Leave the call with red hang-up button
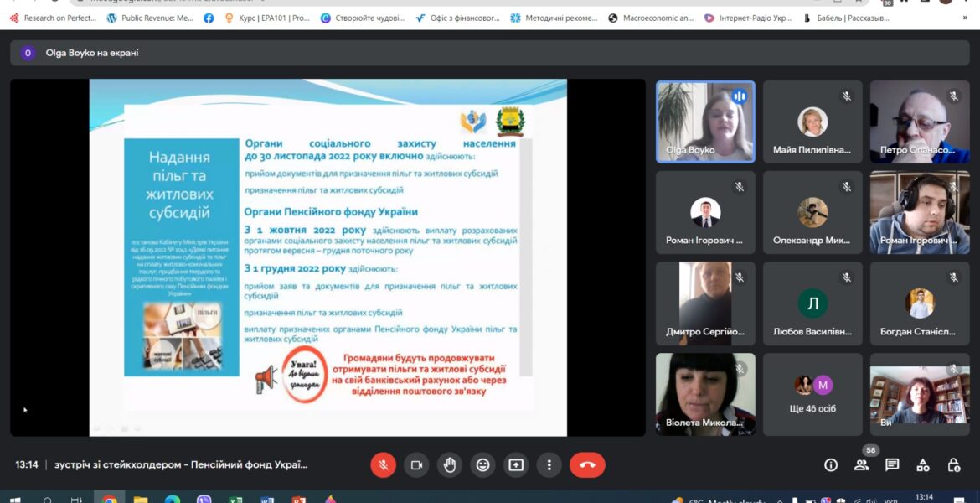The width and height of the screenshot is (980, 503). pos(587,464)
